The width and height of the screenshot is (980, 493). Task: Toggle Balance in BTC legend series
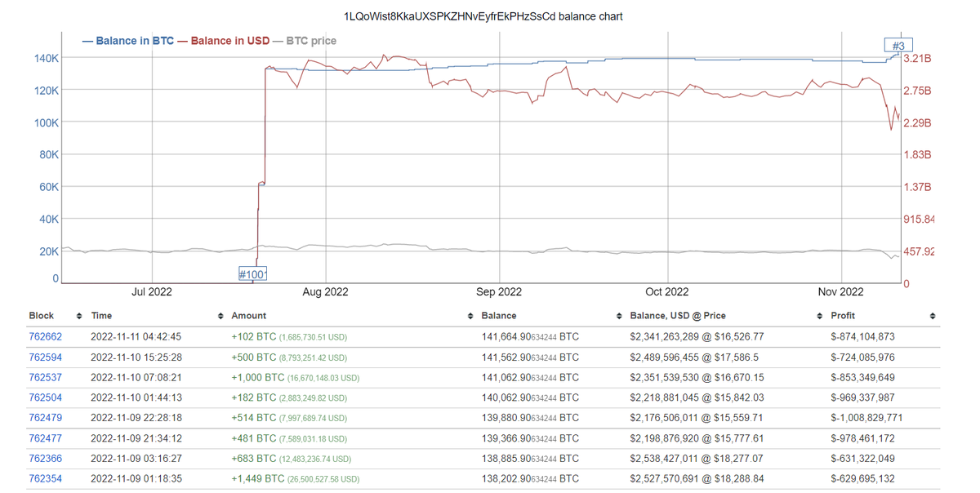coord(128,41)
